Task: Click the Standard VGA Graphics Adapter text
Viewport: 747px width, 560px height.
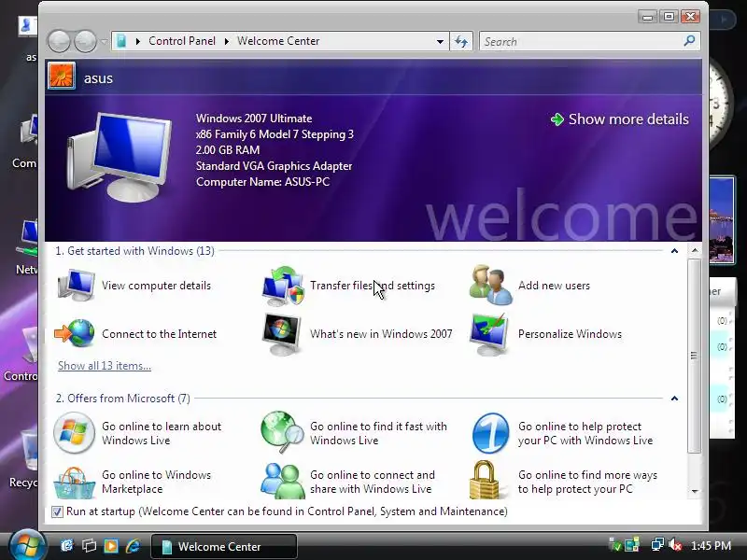Action: tap(274, 166)
